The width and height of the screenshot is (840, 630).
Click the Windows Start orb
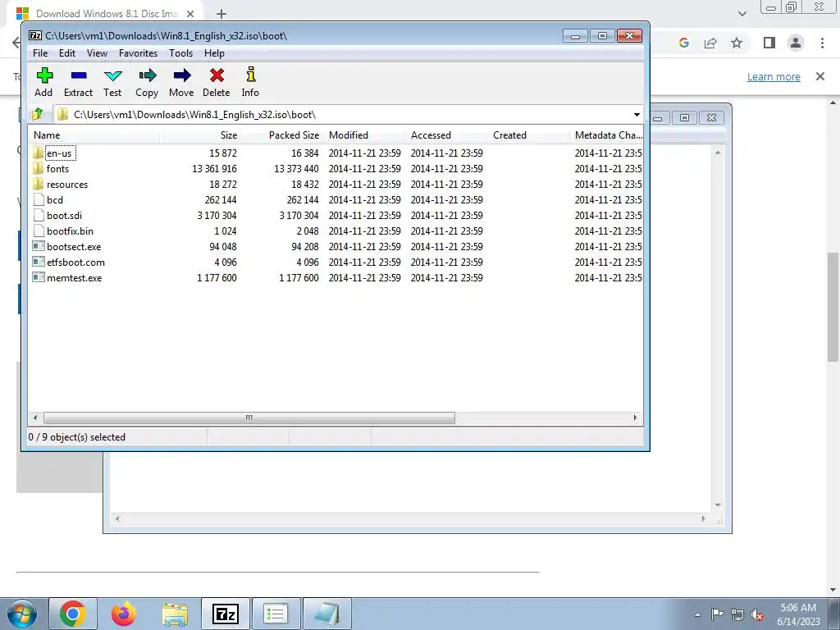22,614
